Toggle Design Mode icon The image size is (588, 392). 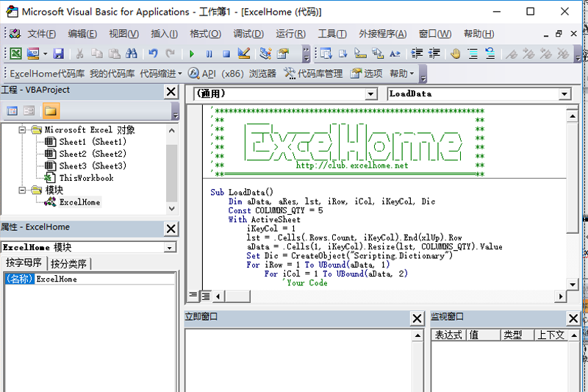(x=244, y=54)
